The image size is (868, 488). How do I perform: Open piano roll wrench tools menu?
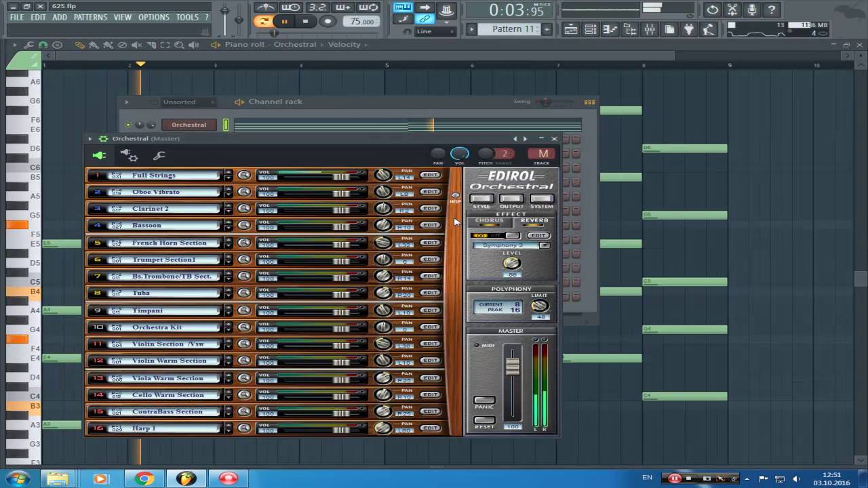tap(28, 45)
